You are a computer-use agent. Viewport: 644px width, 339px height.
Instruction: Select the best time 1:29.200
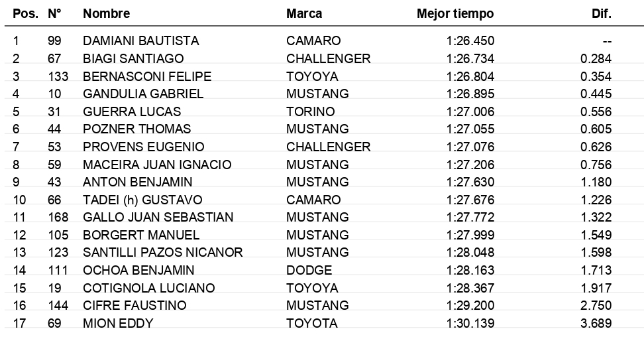[470, 306]
